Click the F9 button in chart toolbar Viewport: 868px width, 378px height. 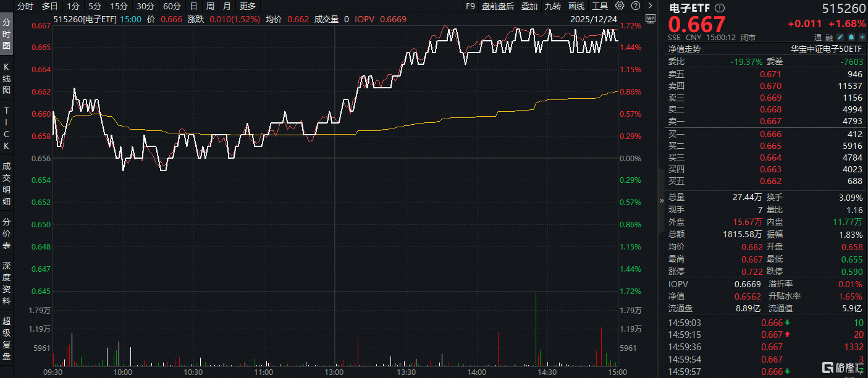pos(470,6)
